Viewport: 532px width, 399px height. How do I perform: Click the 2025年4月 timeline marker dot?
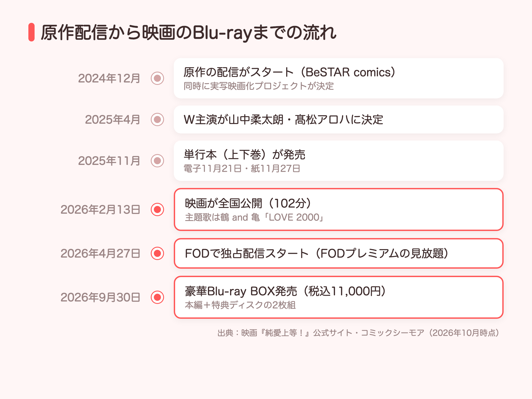coord(157,119)
